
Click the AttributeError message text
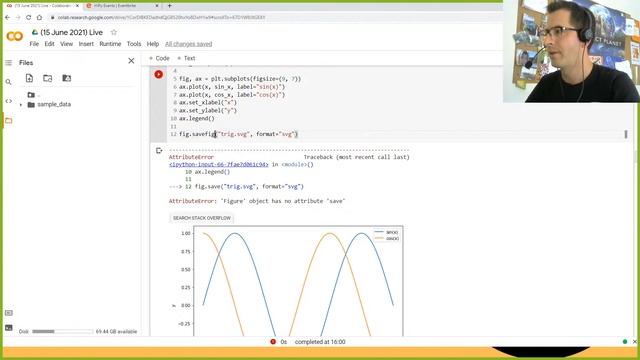(x=257, y=201)
